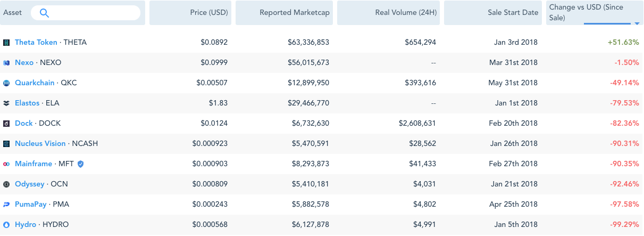Open the PumaPay asset link

pyautogui.click(x=31, y=204)
